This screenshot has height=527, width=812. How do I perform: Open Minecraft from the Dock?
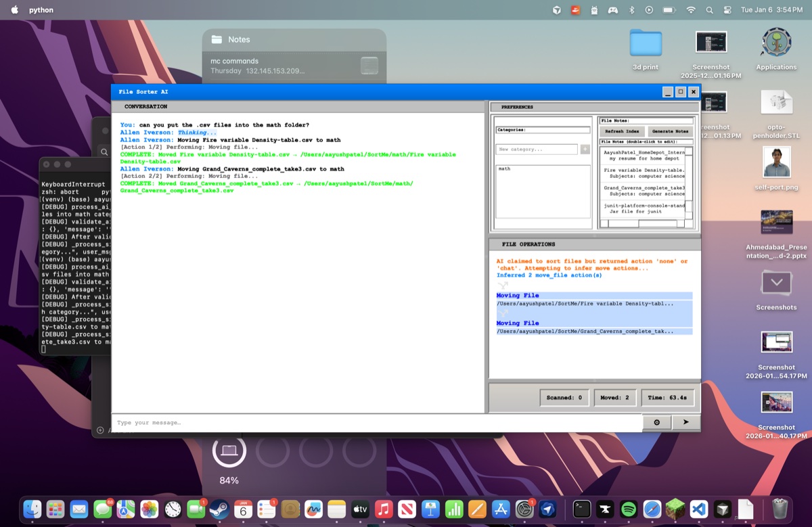(x=675, y=509)
